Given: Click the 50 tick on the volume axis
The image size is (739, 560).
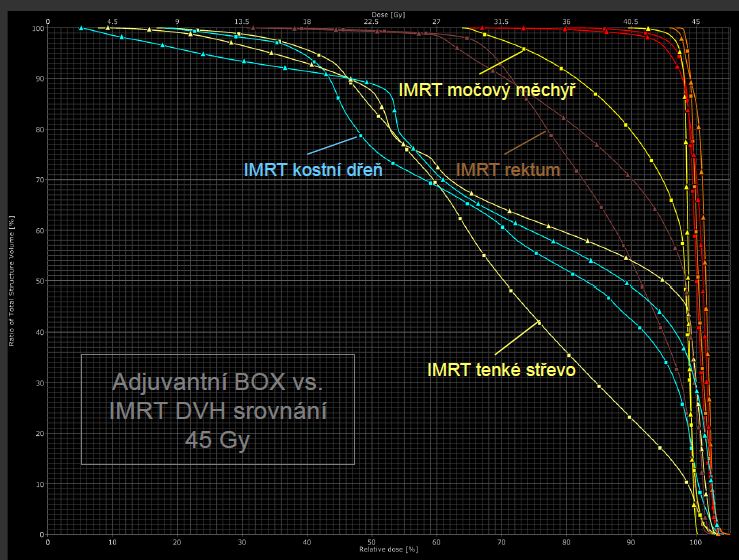Looking at the screenshot, I should [40, 281].
